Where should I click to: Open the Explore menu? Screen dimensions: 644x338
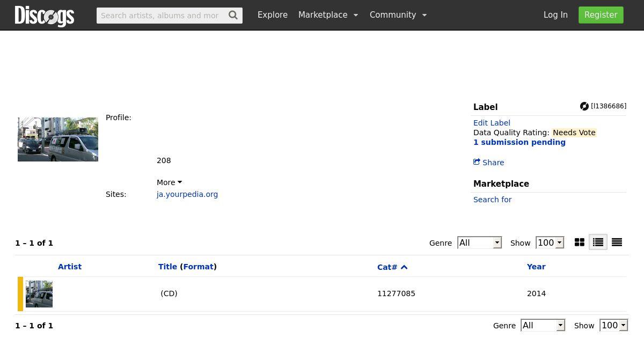273,15
